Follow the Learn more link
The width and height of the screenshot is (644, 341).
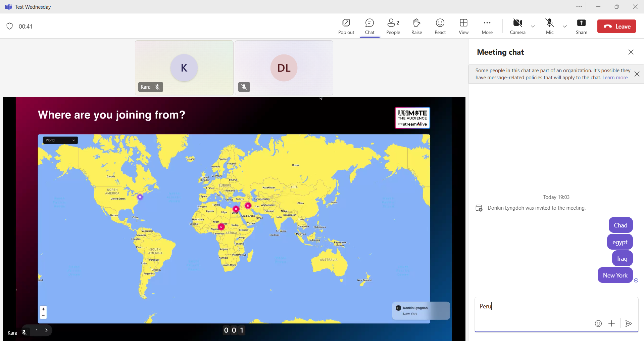click(615, 78)
